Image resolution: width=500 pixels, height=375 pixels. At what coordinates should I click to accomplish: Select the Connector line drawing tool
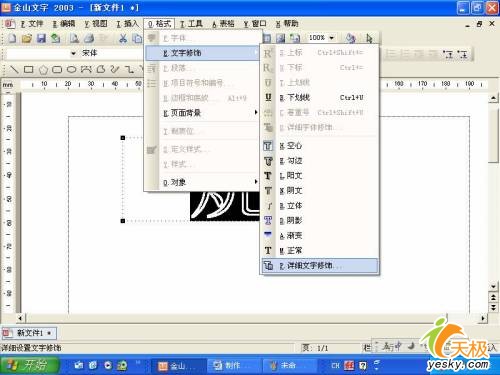tap(129, 69)
